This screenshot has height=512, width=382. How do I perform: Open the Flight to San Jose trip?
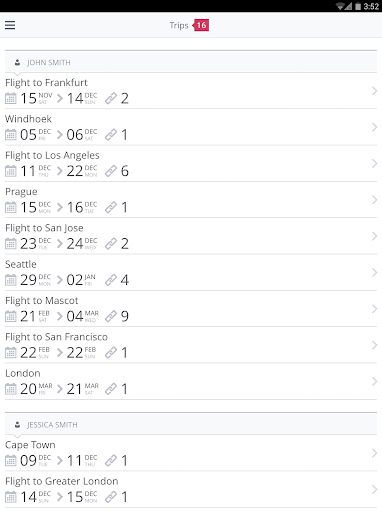coord(191,236)
